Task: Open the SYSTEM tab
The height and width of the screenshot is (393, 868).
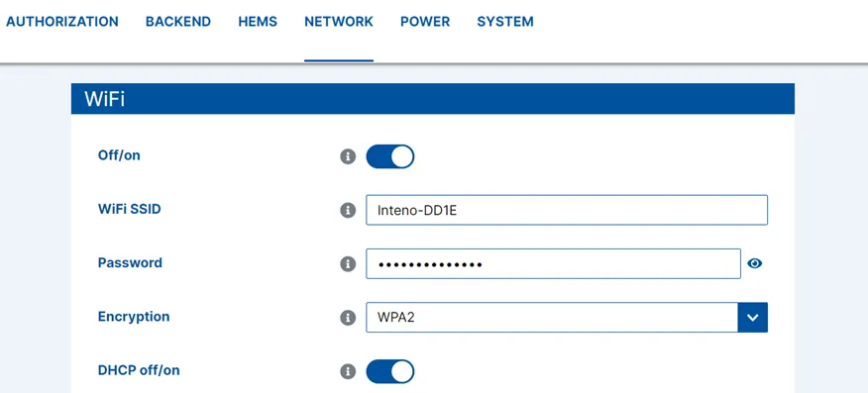Action: tap(505, 22)
